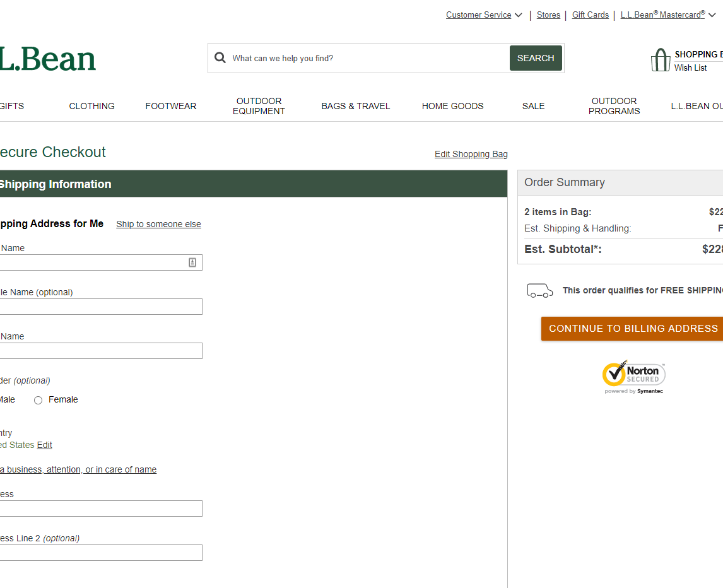Expand the L.L.Bean Mastercard dropdown
Viewport: 723px width, 588px height.
point(667,15)
